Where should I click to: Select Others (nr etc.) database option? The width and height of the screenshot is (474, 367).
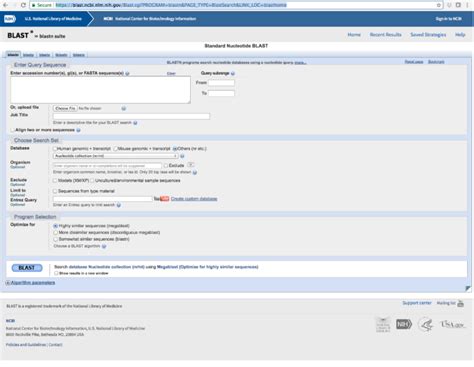pos(175,149)
